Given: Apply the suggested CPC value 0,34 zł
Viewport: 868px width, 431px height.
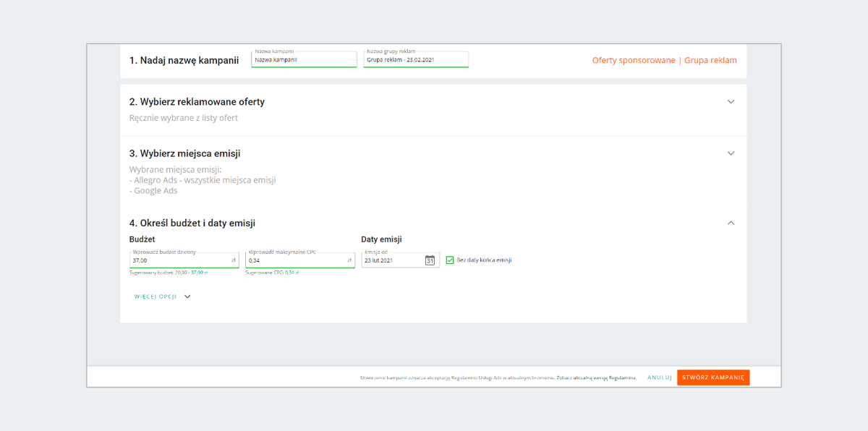Looking at the screenshot, I should (x=292, y=273).
